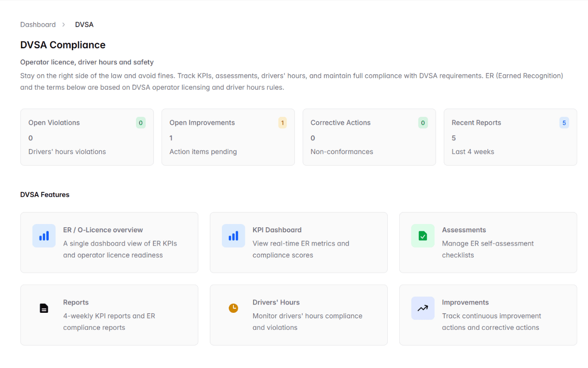Open the 4-weekly KPI Reports card
This screenshot has width=588, height=368.
click(109, 315)
